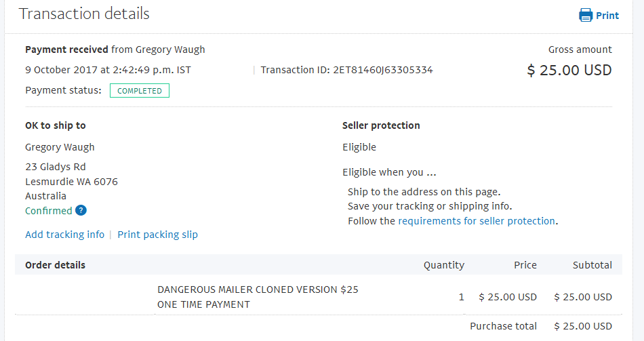Click the Order details header
This screenshot has height=341, width=644.
click(x=55, y=265)
